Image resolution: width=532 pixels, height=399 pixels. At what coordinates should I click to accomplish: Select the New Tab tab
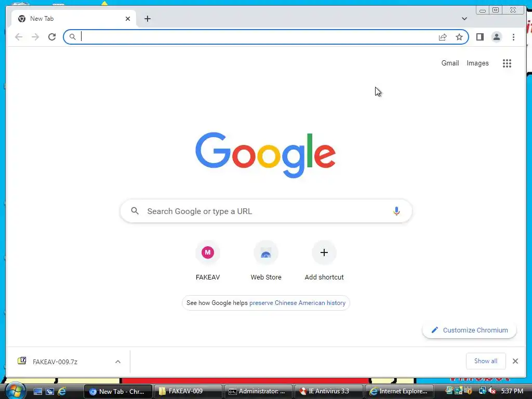coord(74,19)
